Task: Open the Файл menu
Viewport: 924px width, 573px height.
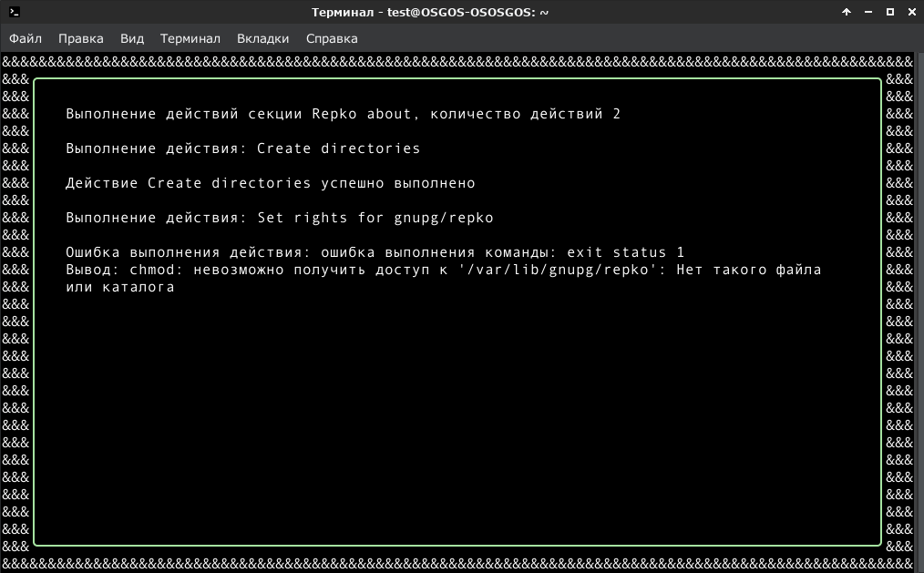Action: click(x=26, y=38)
